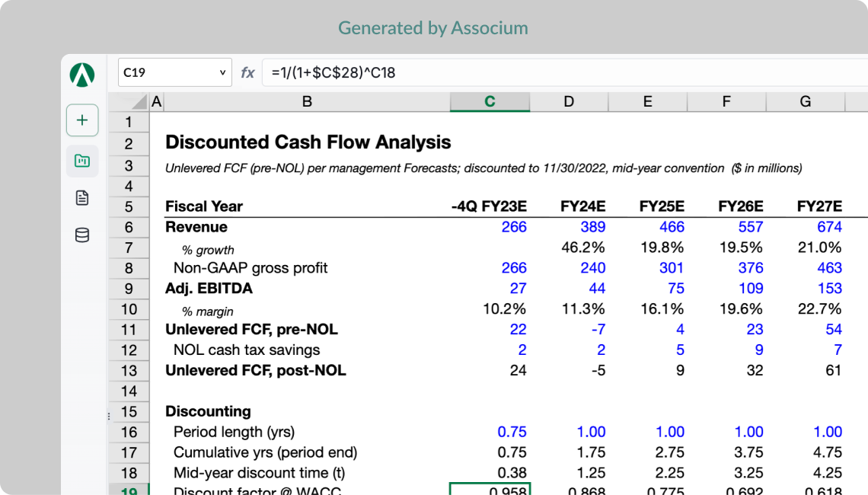The width and height of the screenshot is (868, 495).
Task: Select row 5 header
Action: pos(129,207)
